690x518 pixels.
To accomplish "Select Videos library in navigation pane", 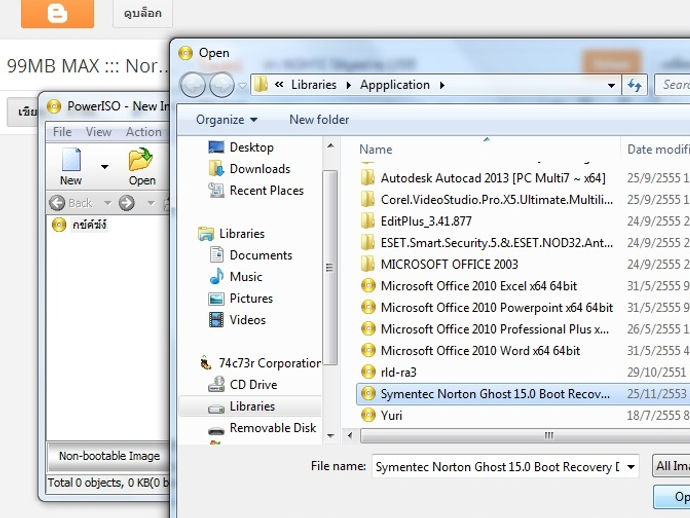I will tap(237, 320).
